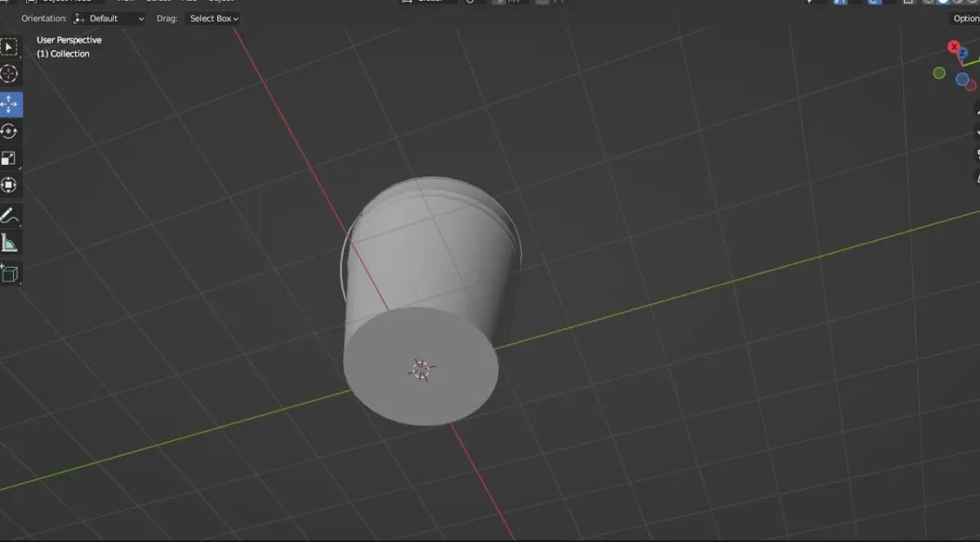This screenshot has height=542, width=980.
Task: Click the cup object's origin point
Action: click(x=421, y=370)
